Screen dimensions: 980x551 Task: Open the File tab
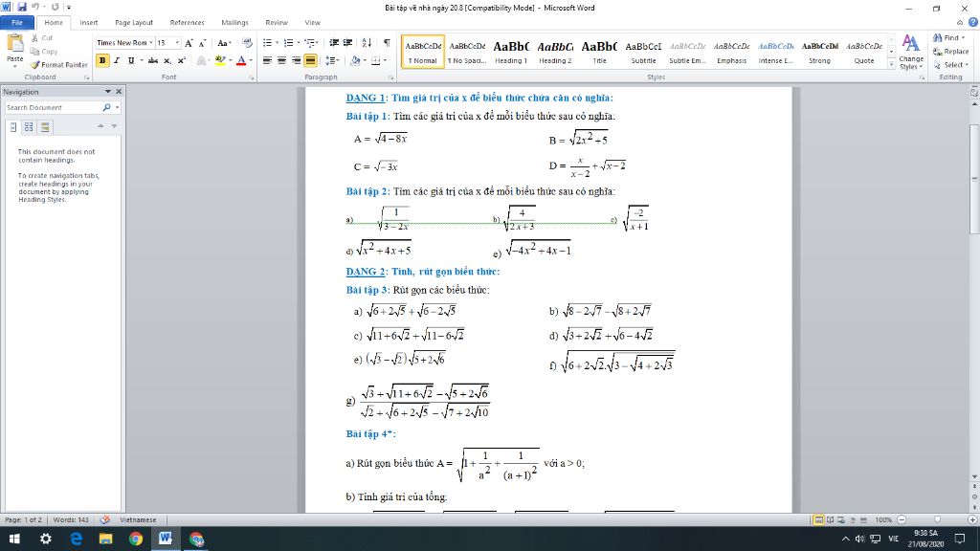click(x=17, y=23)
